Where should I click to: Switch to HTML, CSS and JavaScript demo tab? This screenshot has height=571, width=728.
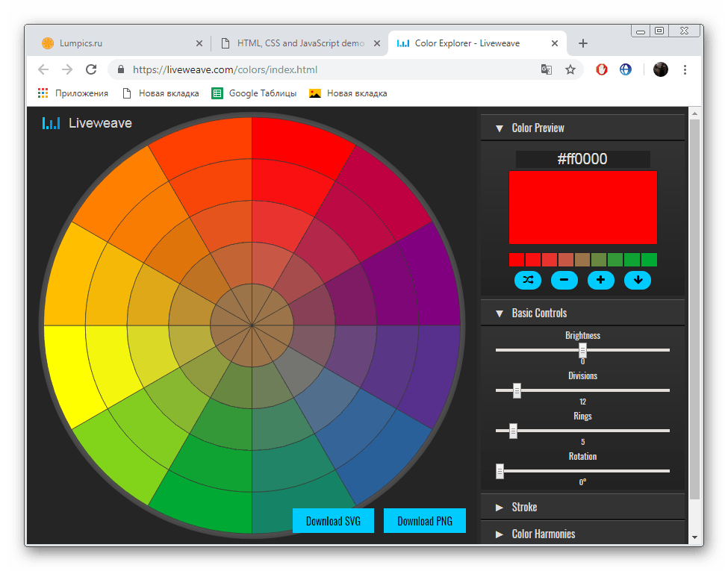pyautogui.click(x=299, y=43)
